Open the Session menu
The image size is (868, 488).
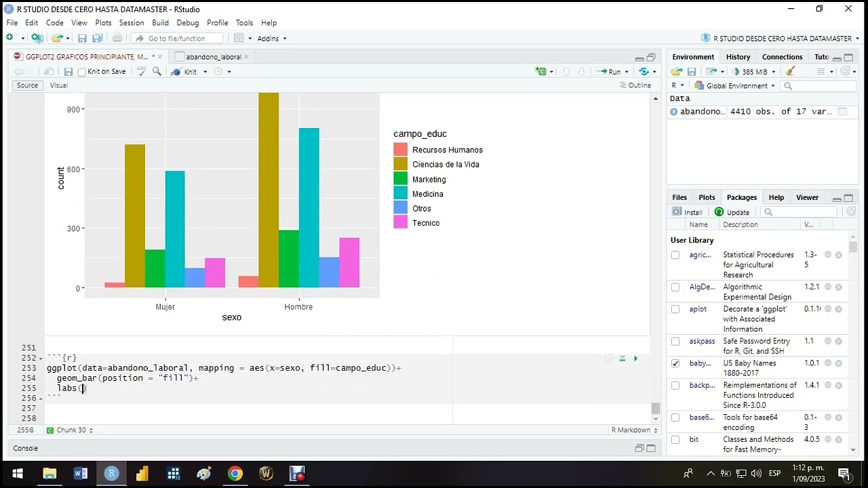132,22
